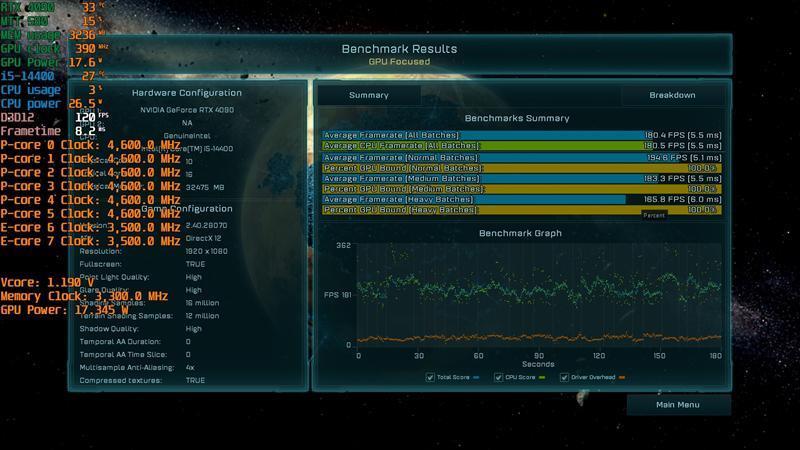Click Percent GPU Bound (Heavy Batches) bar
Viewport: 800px width, 450px height.
click(x=520, y=210)
